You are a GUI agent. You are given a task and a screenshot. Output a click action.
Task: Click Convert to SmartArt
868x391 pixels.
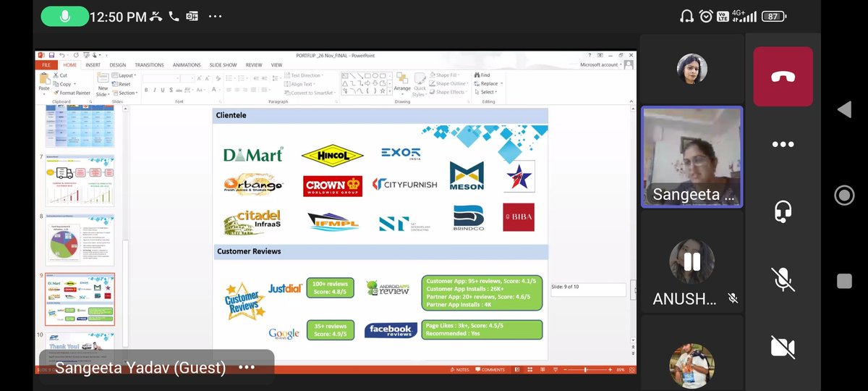point(310,93)
